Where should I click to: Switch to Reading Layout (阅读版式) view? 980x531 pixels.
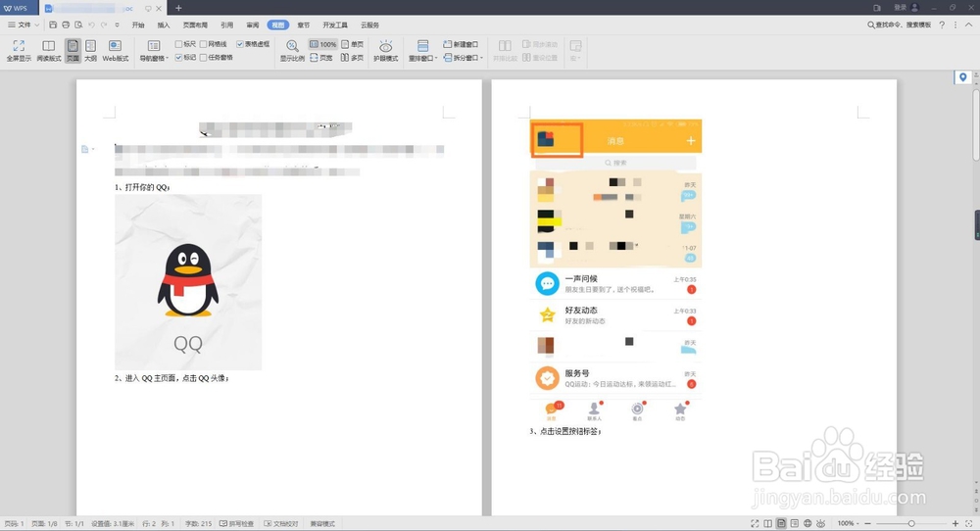[49, 50]
